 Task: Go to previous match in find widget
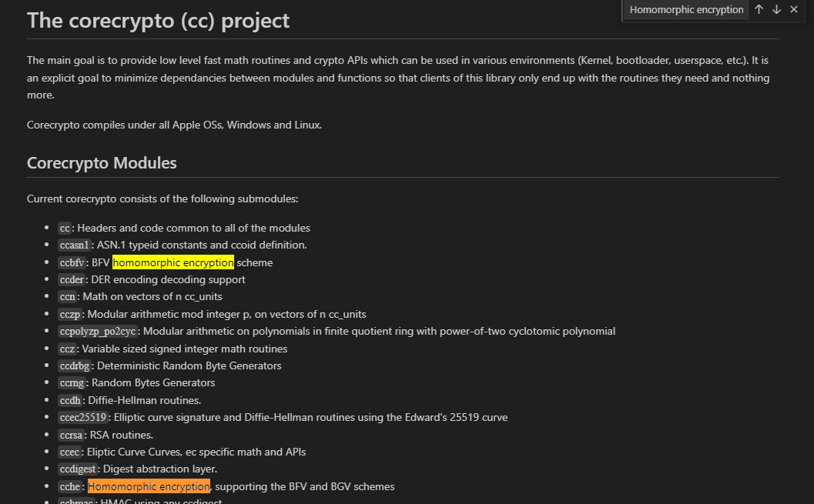click(759, 9)
